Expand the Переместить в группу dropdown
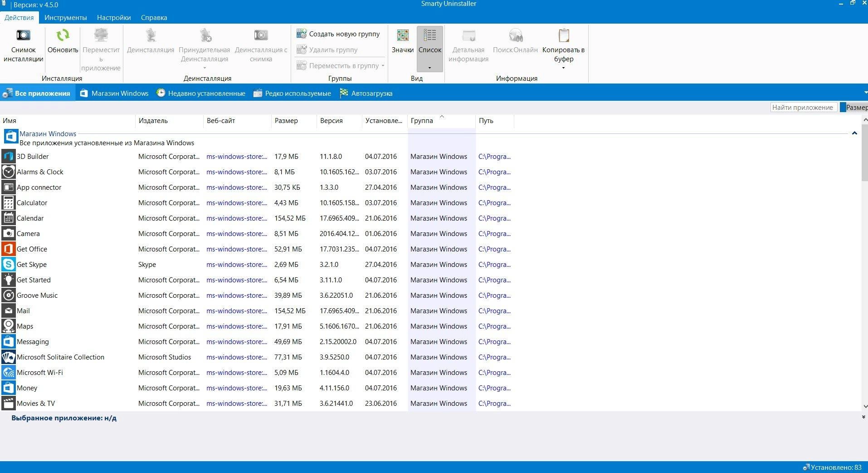Screen dimensions: 868x473 383,66
